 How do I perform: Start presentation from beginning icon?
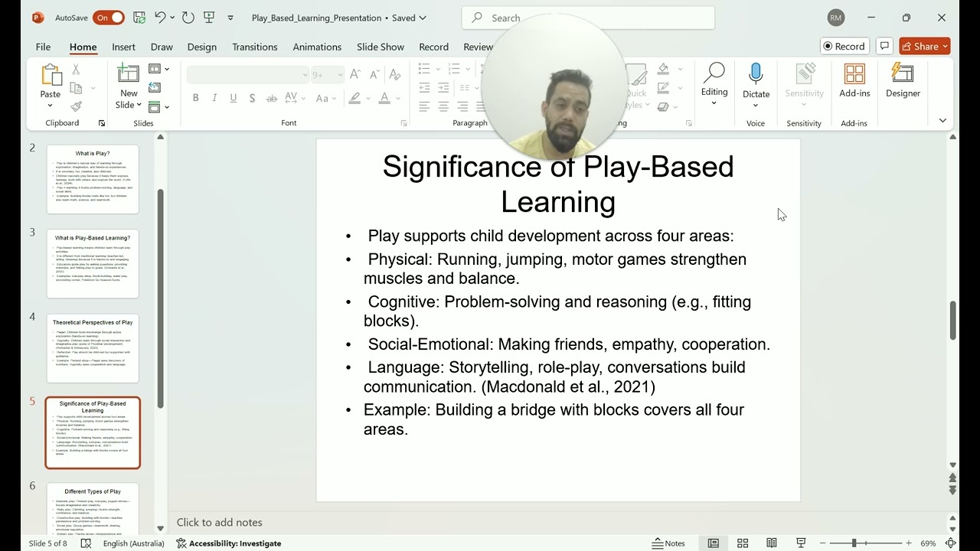pos(209,17)
